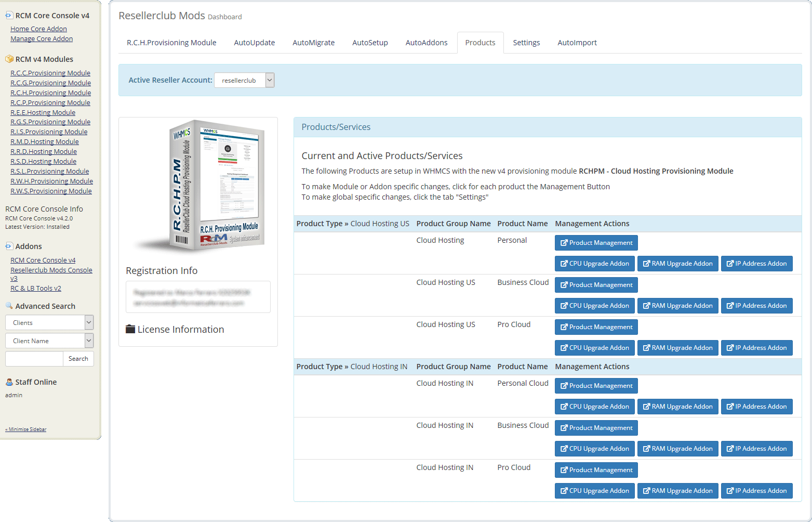Open RCM Core Console v4 addon link
812x522 pixels.
[x=43, y=260]
